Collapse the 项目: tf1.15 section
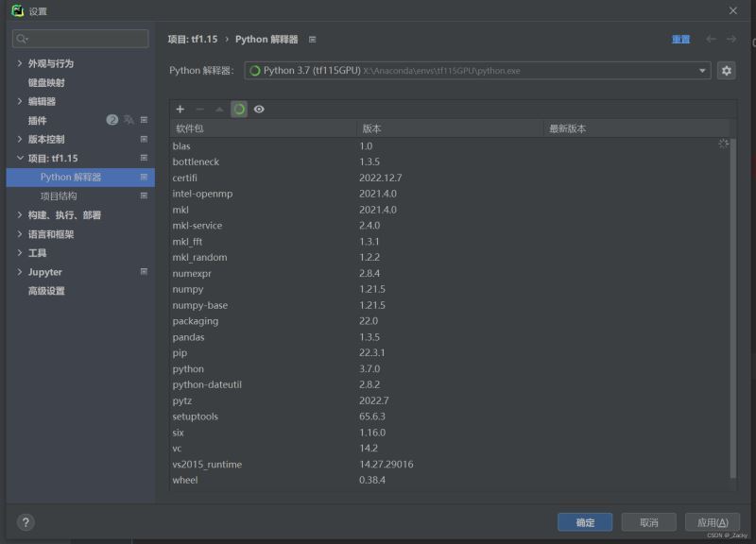The height and width of the screenshot is (544, 756). click(20, 158)
